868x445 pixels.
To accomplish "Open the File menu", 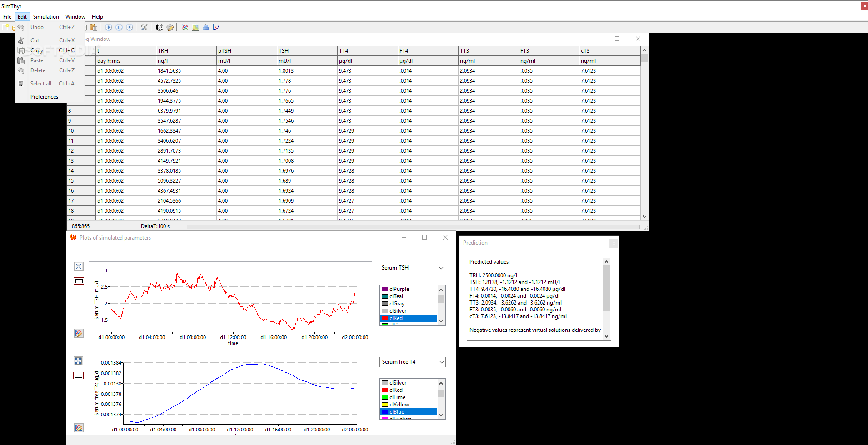I will click(7, 17).
